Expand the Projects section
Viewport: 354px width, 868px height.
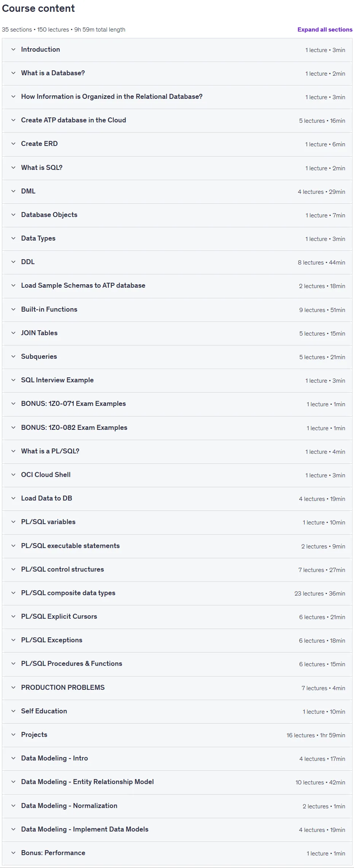[177, 735]
